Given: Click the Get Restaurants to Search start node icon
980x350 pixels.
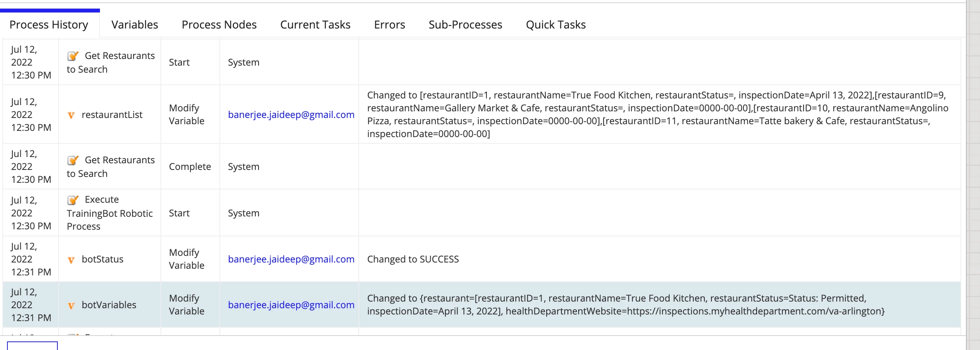Looking at the screenshot, I should click(73, 56).
